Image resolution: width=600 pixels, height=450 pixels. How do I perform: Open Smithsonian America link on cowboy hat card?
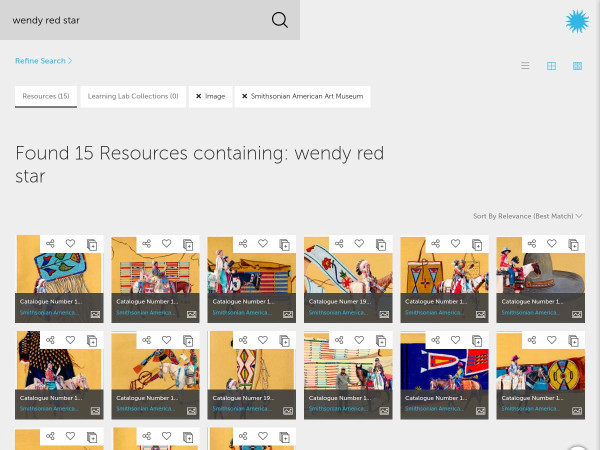[x=530, y=313]
